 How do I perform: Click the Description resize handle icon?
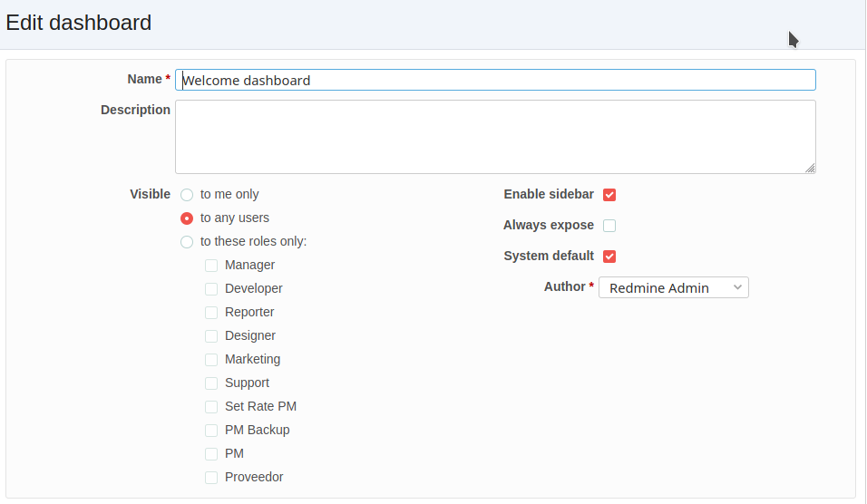(x=810, y=168)
